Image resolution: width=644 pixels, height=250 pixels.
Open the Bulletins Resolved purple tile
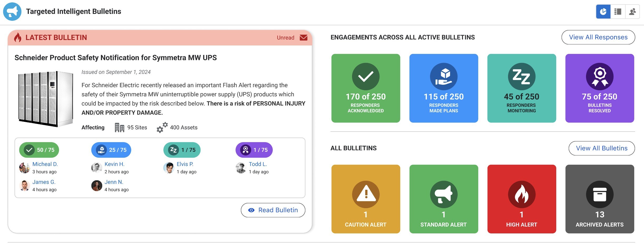point(599,88)
